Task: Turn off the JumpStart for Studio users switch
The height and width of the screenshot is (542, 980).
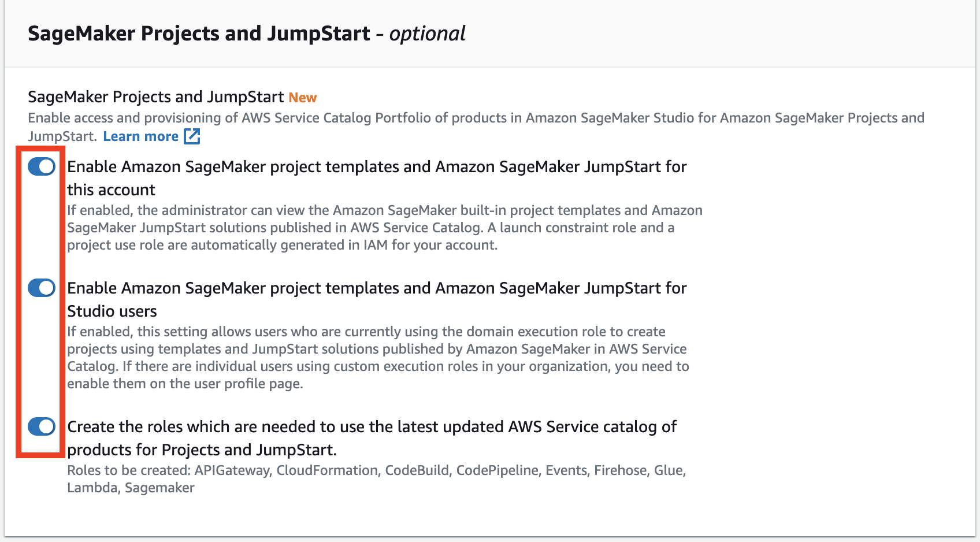Action: click(42, 288)
